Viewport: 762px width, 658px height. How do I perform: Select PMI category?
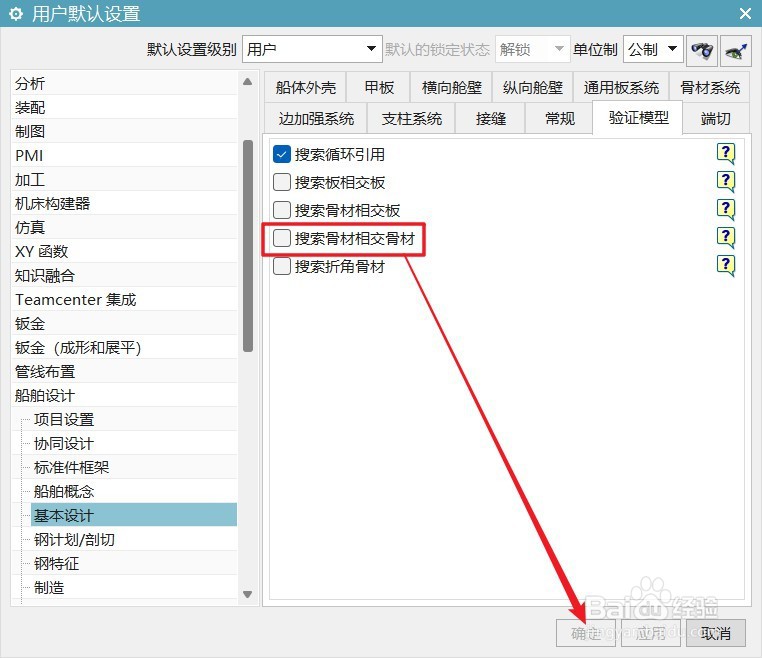[124, 155]
